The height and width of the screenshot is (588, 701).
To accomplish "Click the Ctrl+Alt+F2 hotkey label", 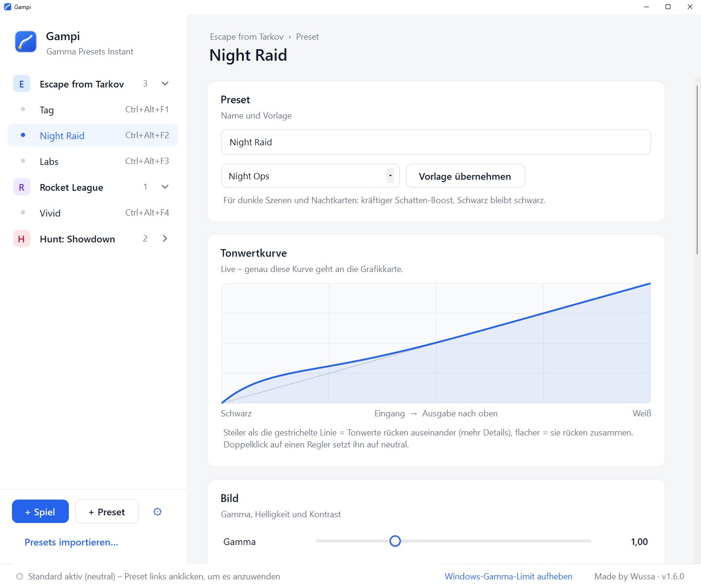I will pyautogui.click(x=147, y=135).
